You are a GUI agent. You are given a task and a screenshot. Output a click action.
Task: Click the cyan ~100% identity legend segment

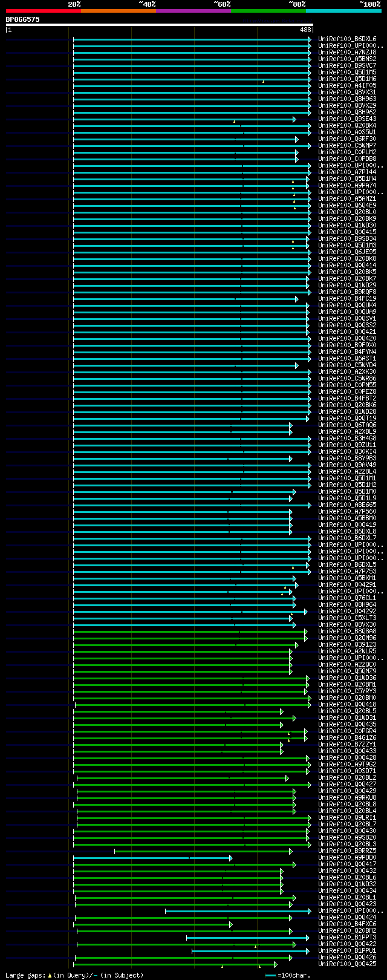[343, 11]
